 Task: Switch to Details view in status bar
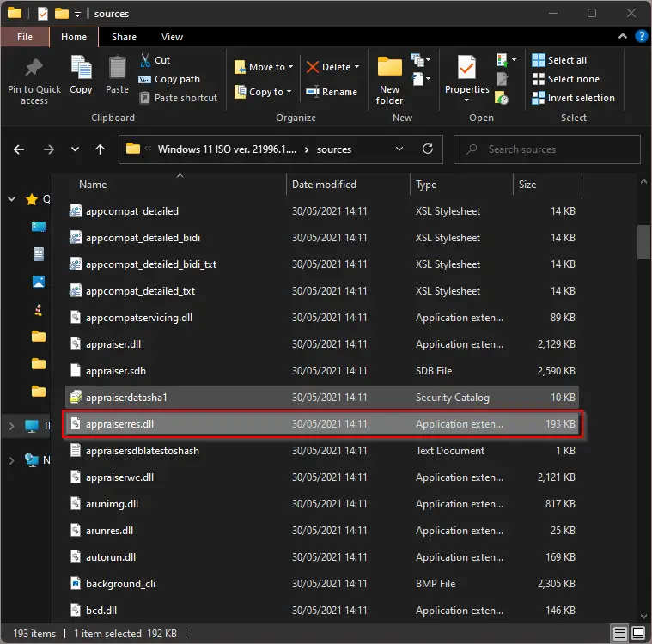[619, 634]
